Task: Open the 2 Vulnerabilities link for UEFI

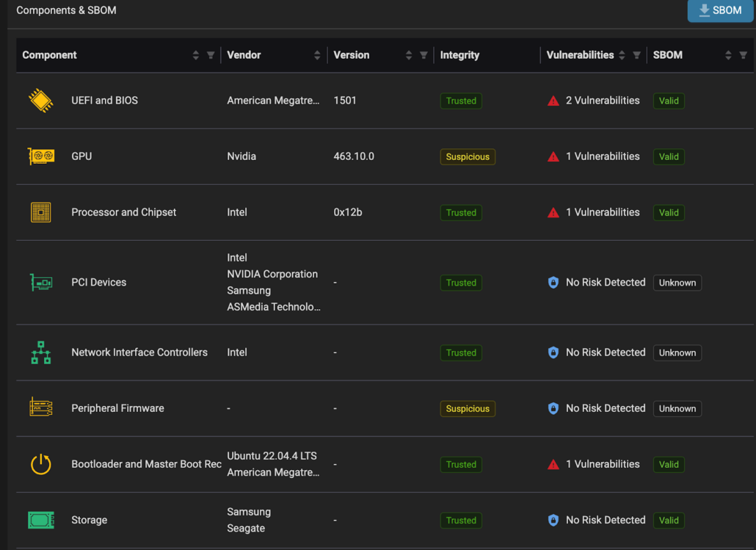Action: [602, 101]
